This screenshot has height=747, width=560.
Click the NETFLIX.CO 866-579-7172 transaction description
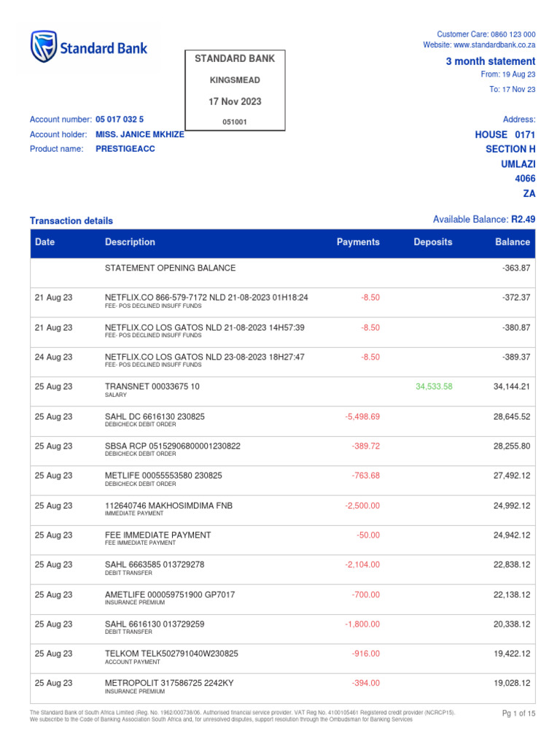pos(206,298)
